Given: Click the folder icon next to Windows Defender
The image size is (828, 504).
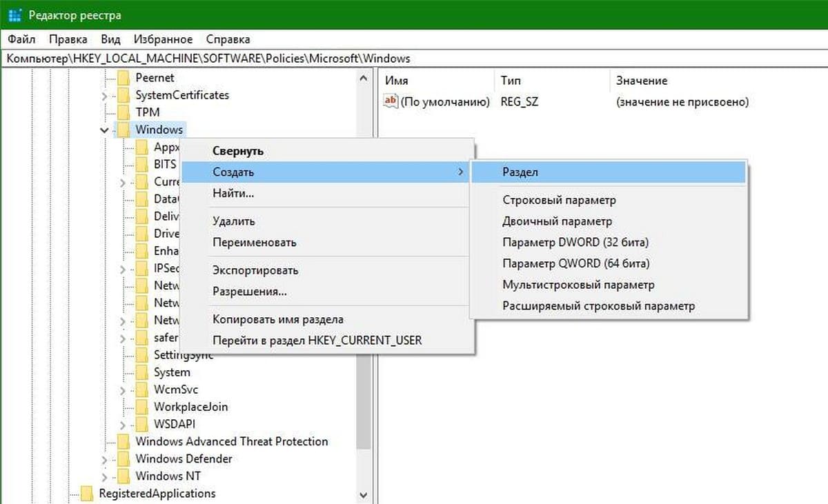Looking at the screenshot, I should coord(124,459).
